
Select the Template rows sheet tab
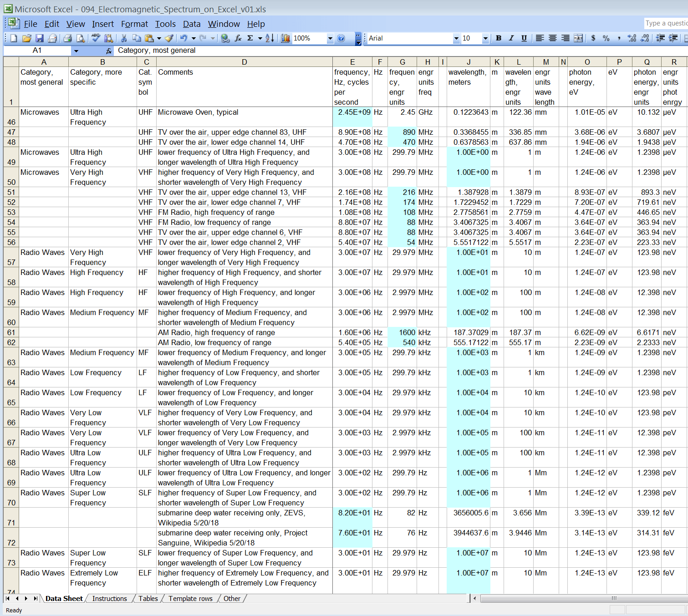point(190,599)
